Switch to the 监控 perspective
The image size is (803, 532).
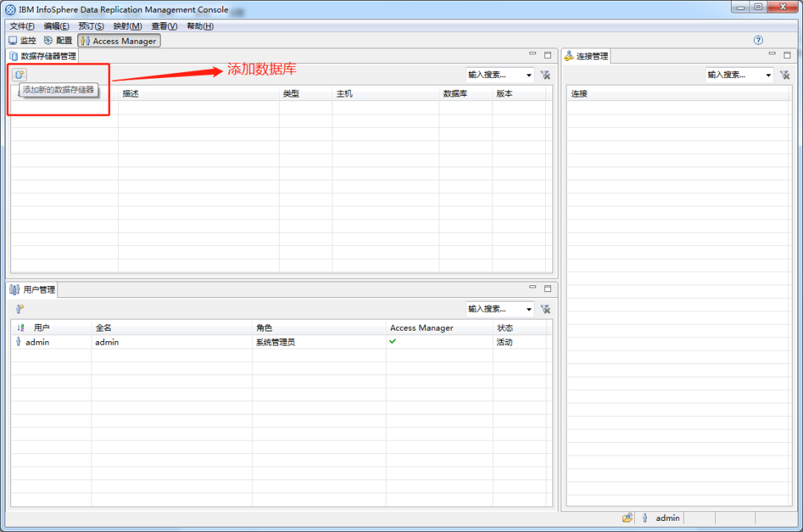[22, 40]
